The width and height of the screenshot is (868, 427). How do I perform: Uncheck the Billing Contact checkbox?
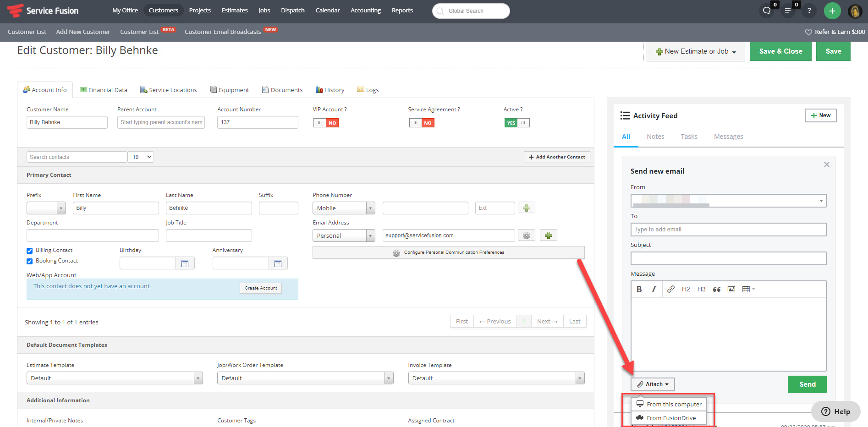[x=30, y=251]
